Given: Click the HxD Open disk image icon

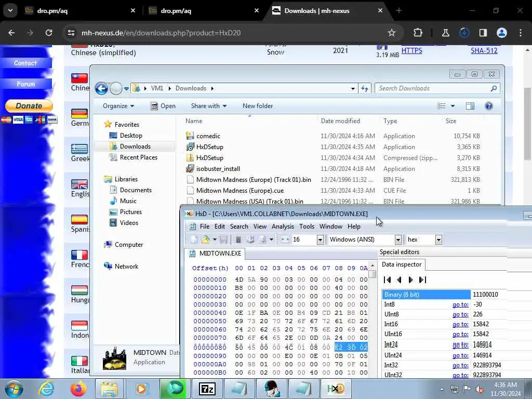Looking at the screenshot, I should click(x=262, y=240).
